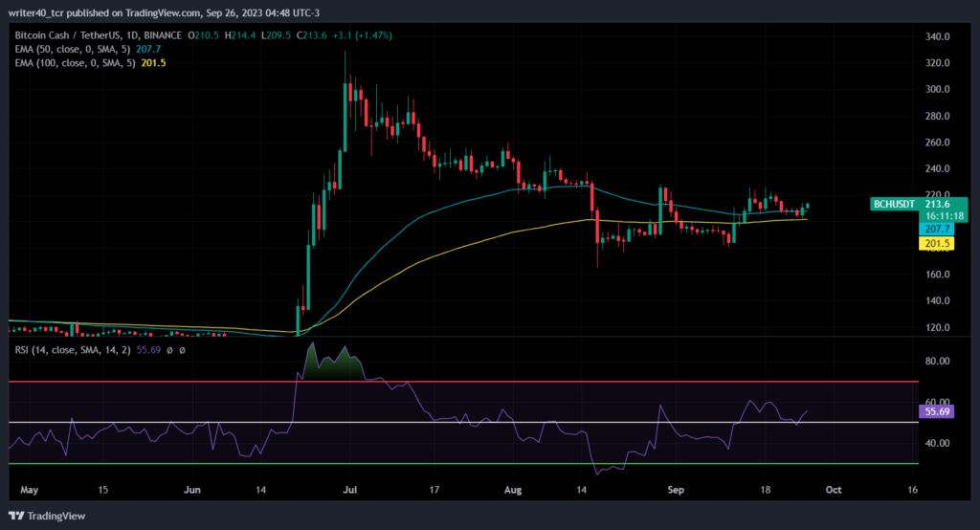Click the closing price C213.6 value
Image resolution: width=980 pixels, height=530 pixels.
(312, 35)
